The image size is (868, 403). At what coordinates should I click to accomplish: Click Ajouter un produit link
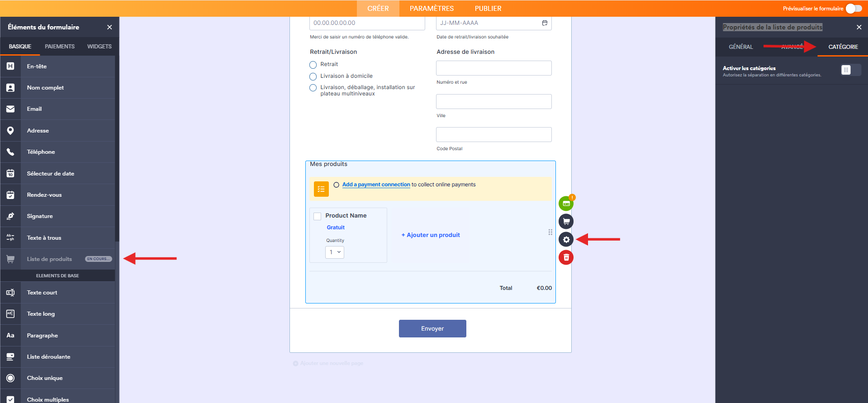tap(431, 235)
